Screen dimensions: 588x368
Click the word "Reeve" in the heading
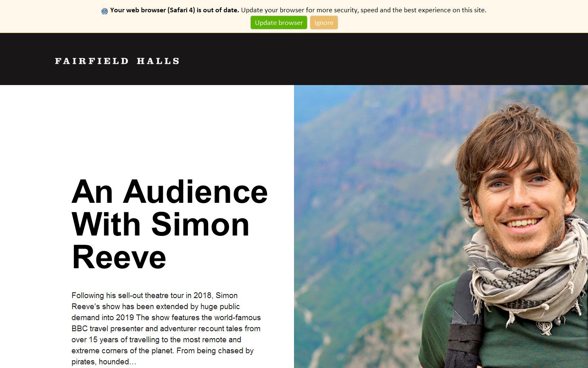click(x=119, y=257)
